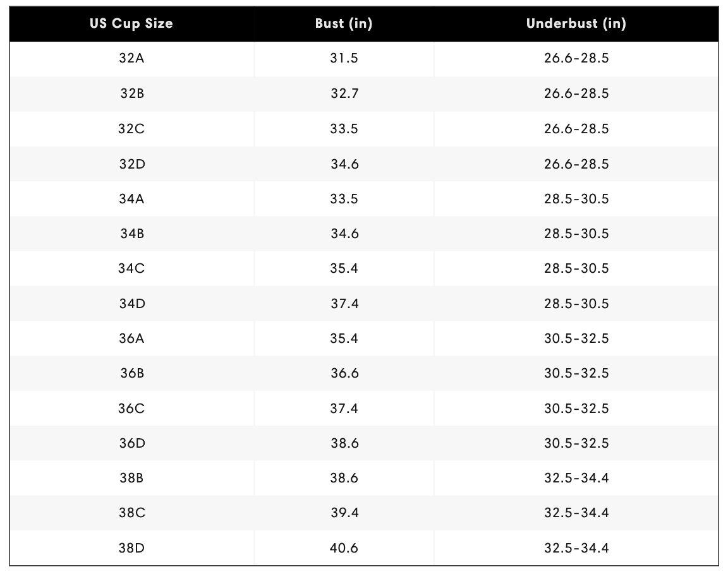Click the US Cup Size column header
Viewport: 728px width, 574px height.
pyautogui.click(x=131, y=23)
